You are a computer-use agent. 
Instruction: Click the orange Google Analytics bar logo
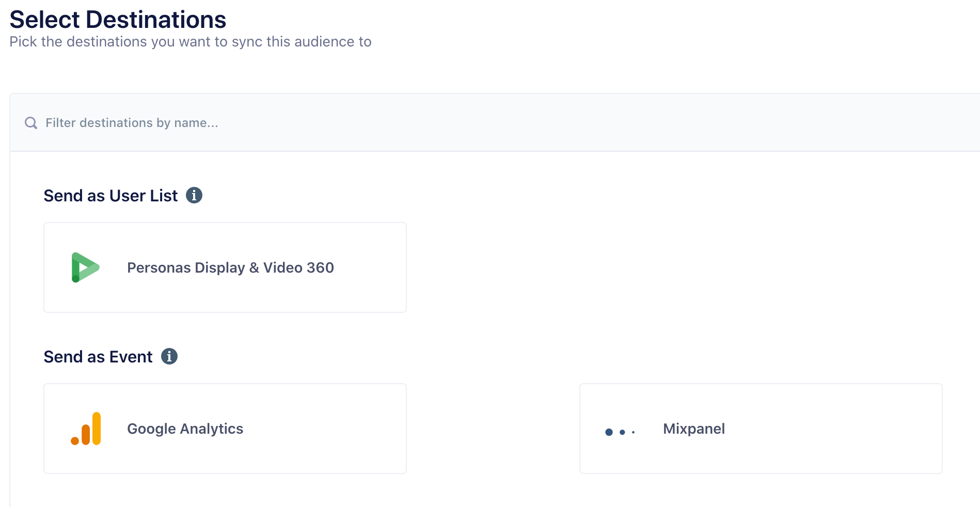pyautogui.click(x=86, y=429)
